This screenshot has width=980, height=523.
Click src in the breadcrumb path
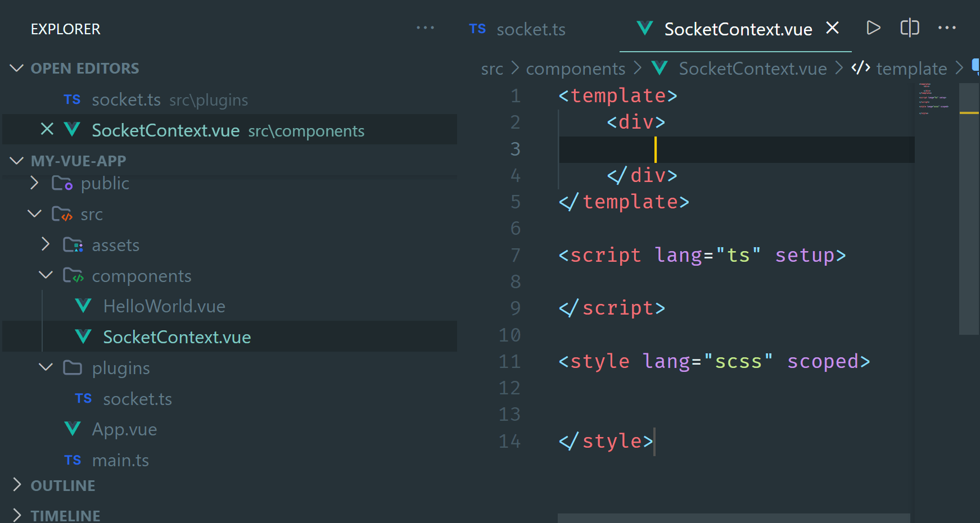pos(491,68)
